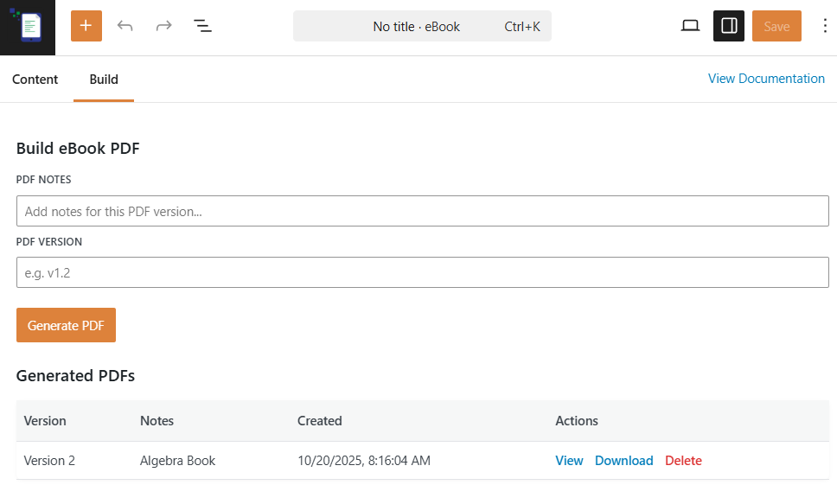Click the Save button

(776, 26)
